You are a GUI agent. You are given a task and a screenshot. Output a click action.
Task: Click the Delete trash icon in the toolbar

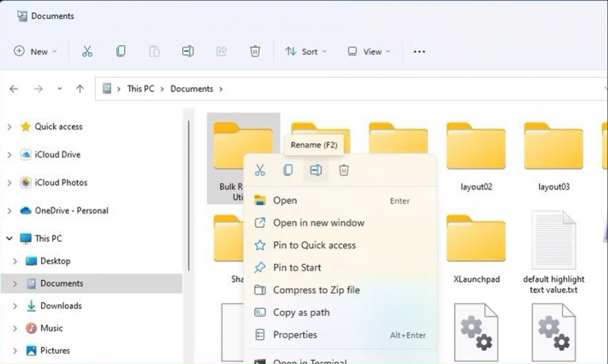(x=255, y=51)
